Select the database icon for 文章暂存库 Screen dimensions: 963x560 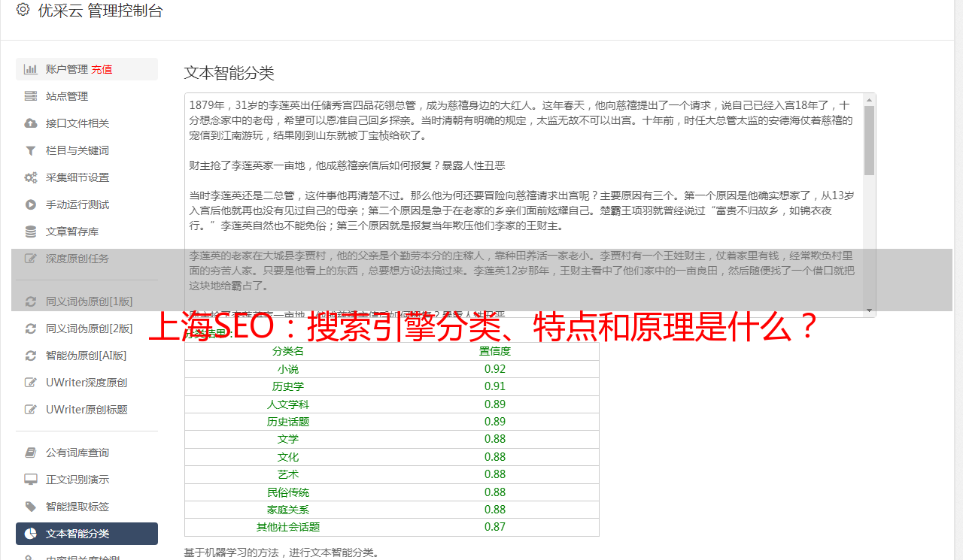31,232
